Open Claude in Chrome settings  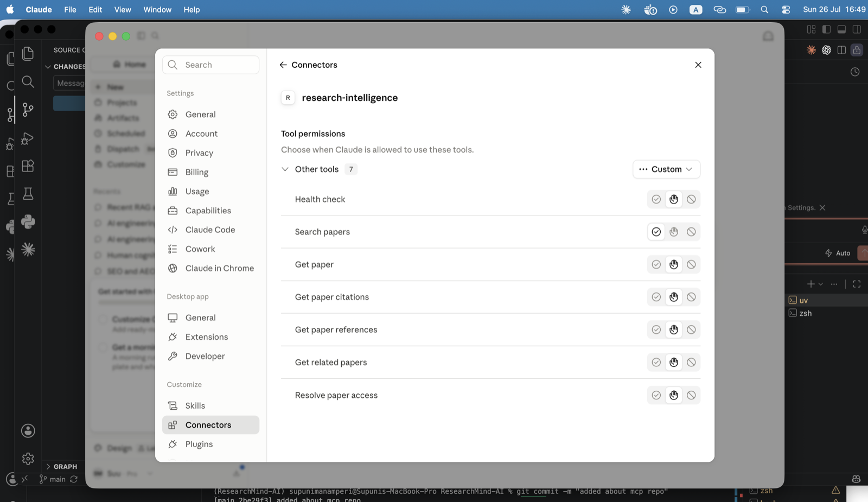click(x=210, y=268)
